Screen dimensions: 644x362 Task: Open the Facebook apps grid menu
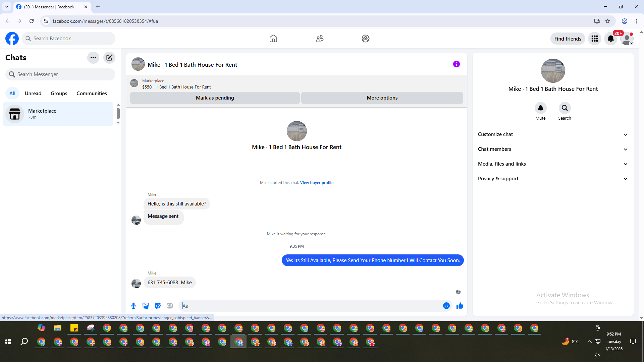click(x=594, y=39)
